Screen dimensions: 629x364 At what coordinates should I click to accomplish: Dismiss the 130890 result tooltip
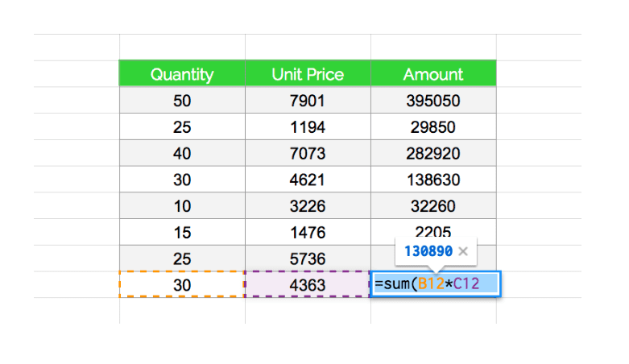point(463,251)
